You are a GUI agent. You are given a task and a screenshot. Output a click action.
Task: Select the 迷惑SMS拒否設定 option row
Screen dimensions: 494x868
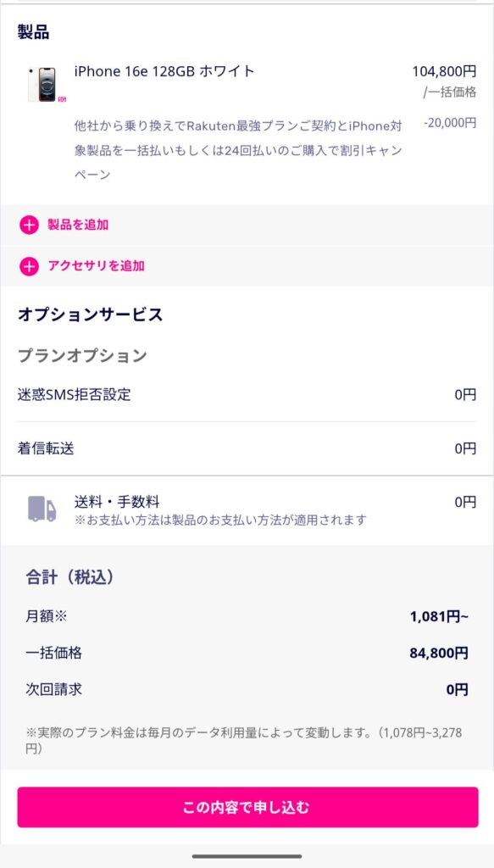(247, 395)
